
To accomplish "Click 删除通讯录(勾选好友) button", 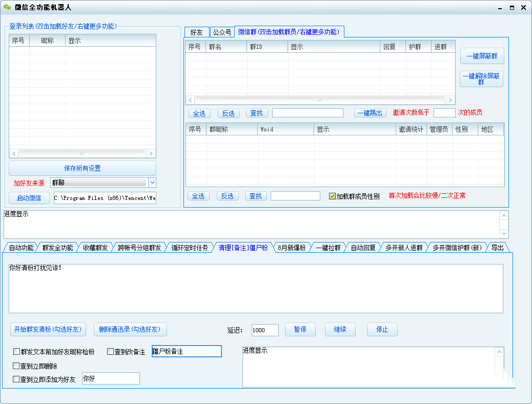I will coord(130,329).
